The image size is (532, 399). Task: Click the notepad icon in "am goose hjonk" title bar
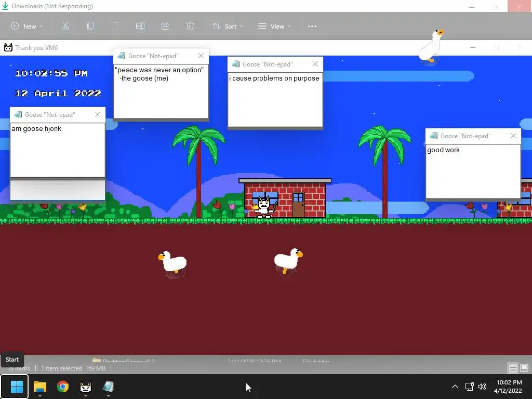coord(18,114)
